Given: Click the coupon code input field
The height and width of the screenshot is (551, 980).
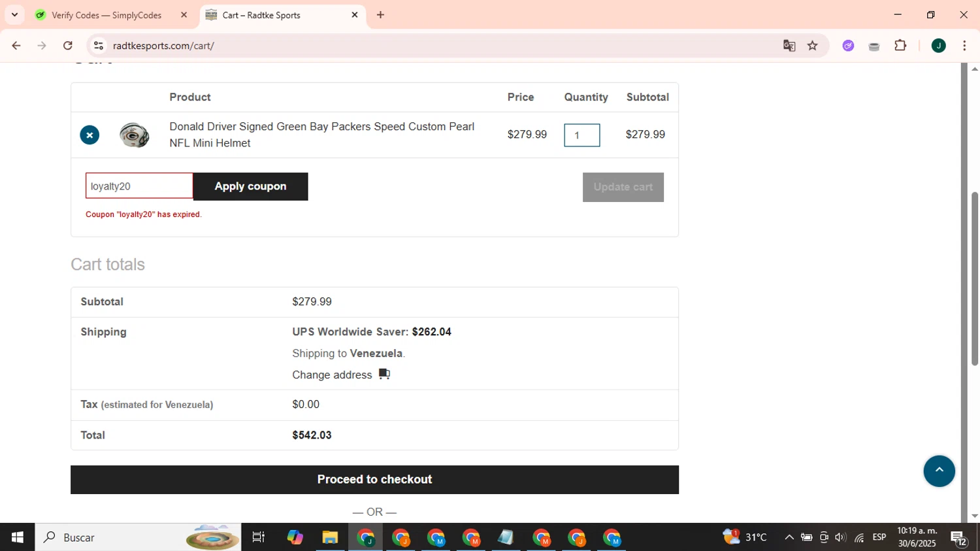Looking at the screenshot, I should [139, 186].
